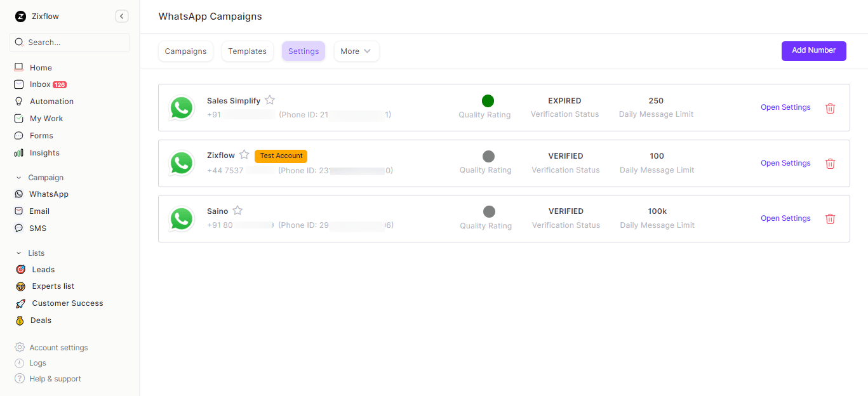The image size is (868, 396).
Task: Switch to the Campaigns tab
Action: click(x=185, y=51)
